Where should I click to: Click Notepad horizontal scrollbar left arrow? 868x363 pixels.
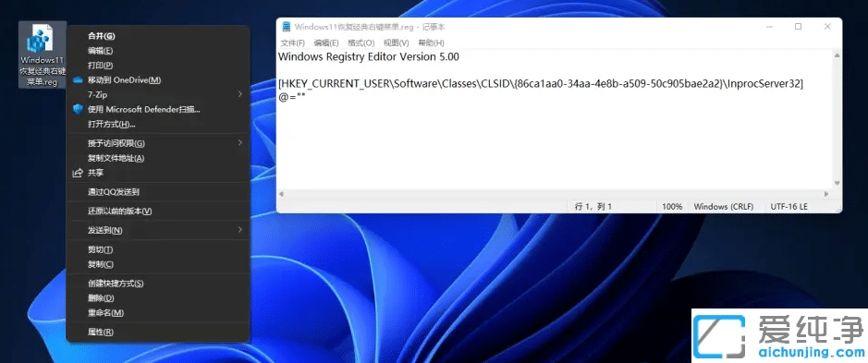(x=281, y=194)
